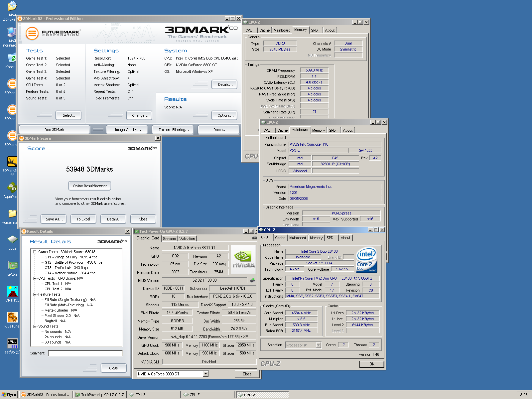Click the front CPU-Z window title bar icon
The width and height of the screenshot is (532, 399).
261,230
